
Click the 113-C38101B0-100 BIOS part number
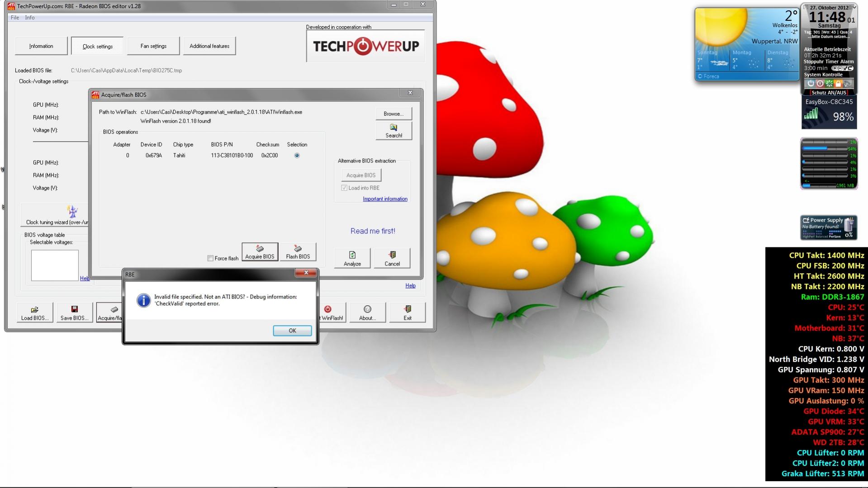pyautogui.click(x=232, y=155)
